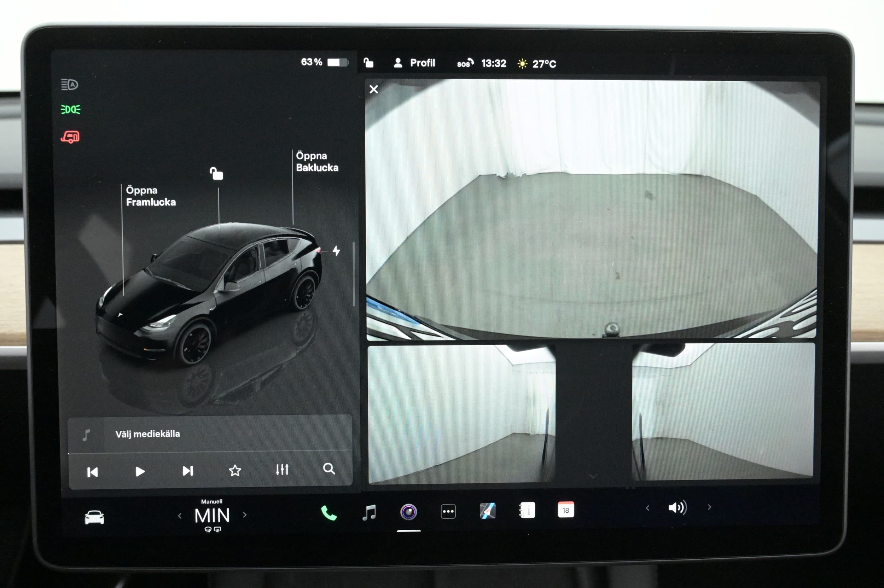Toggle the status bar lock icon
The image size is (884, 588).
(368, 63)
